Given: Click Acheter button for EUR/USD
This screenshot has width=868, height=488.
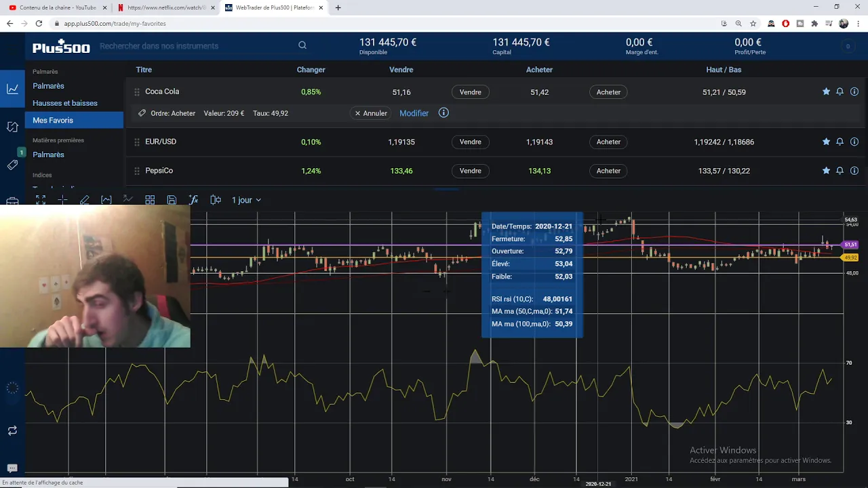Looking at the screenshot, I should pyautogui.click(x=608, y=142).
